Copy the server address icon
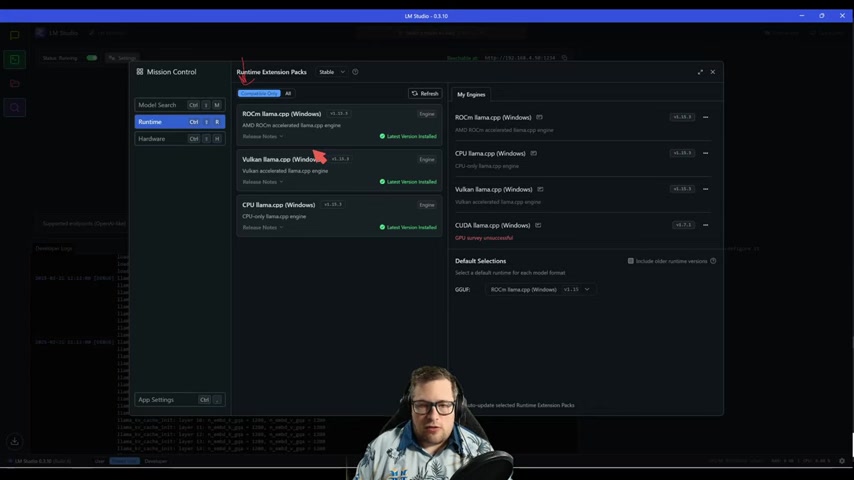The height and width of the screenshot is (480, 854). click(x=564, y=58)
